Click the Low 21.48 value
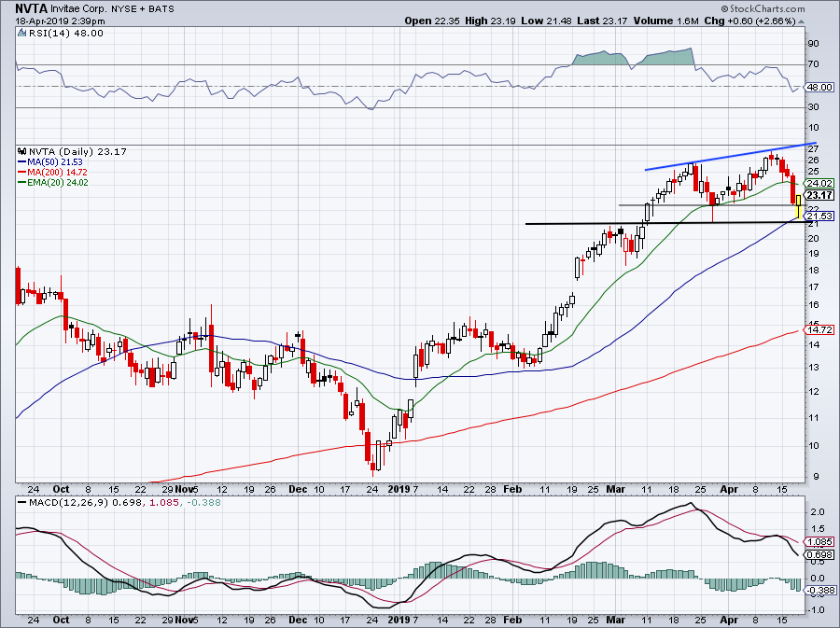The width and height of the screenshot is (840, 628). point(546,21)
